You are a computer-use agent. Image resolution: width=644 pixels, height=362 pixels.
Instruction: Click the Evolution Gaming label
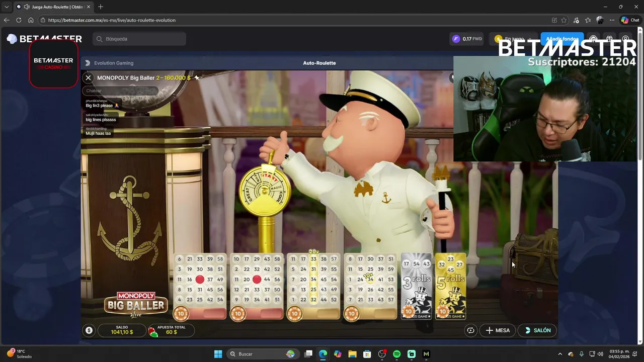click(x=114, y=63)
